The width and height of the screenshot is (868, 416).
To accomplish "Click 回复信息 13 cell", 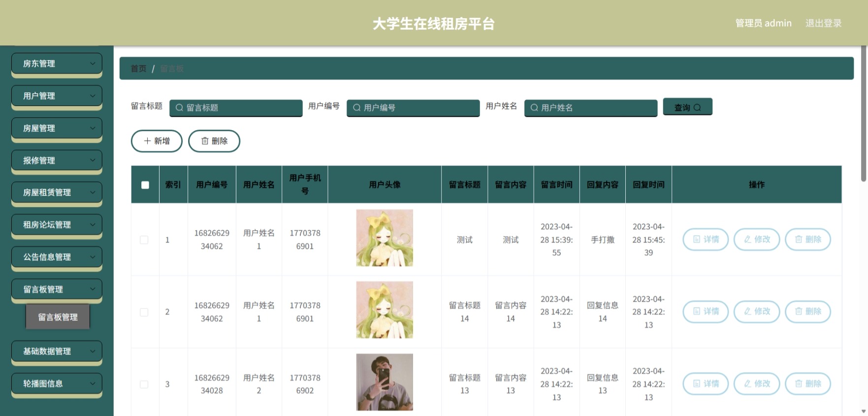I will tap(603, 384).
